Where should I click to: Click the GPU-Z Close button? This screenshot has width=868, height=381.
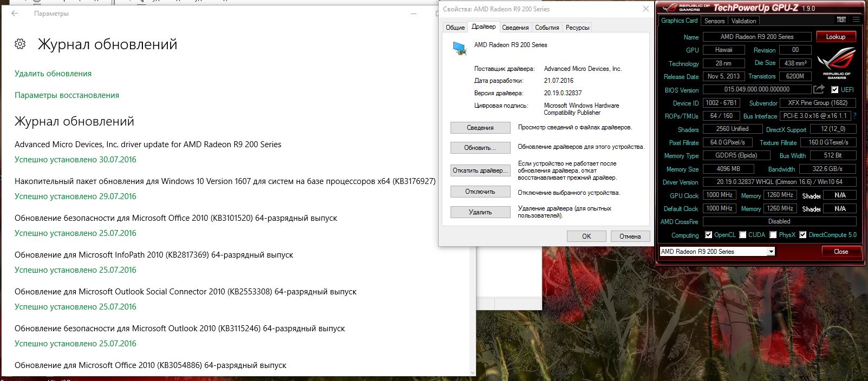pyautogui.click(x=841, y=252)
